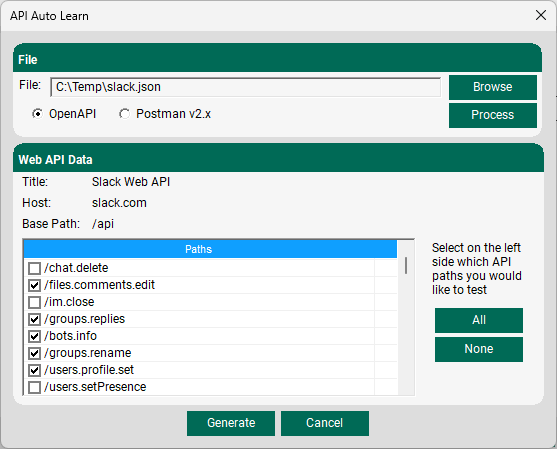Click None to deselect paths

[x=478, y=349]
